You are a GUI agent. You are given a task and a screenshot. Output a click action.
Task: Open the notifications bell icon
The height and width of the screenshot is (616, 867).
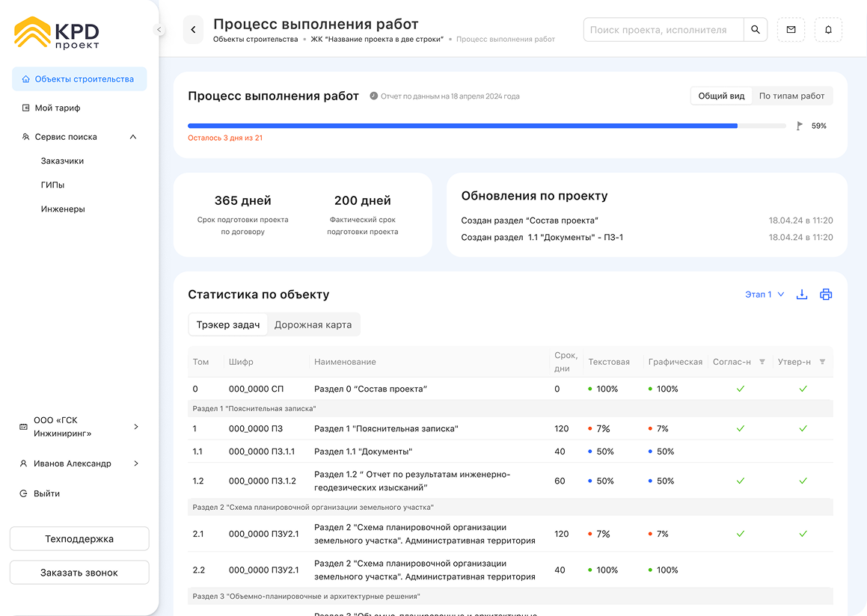click(x=828, y=30)
